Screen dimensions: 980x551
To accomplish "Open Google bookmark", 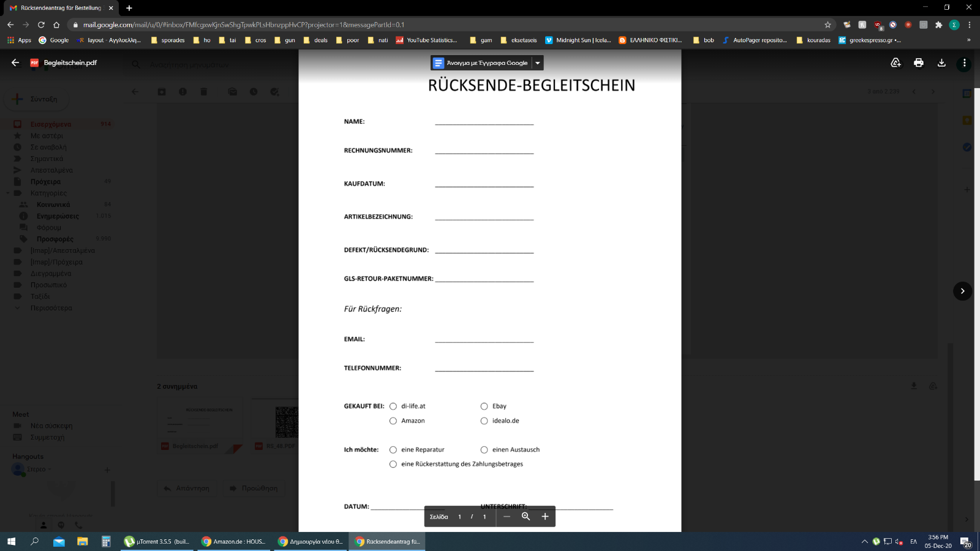I will coord(54,40).
